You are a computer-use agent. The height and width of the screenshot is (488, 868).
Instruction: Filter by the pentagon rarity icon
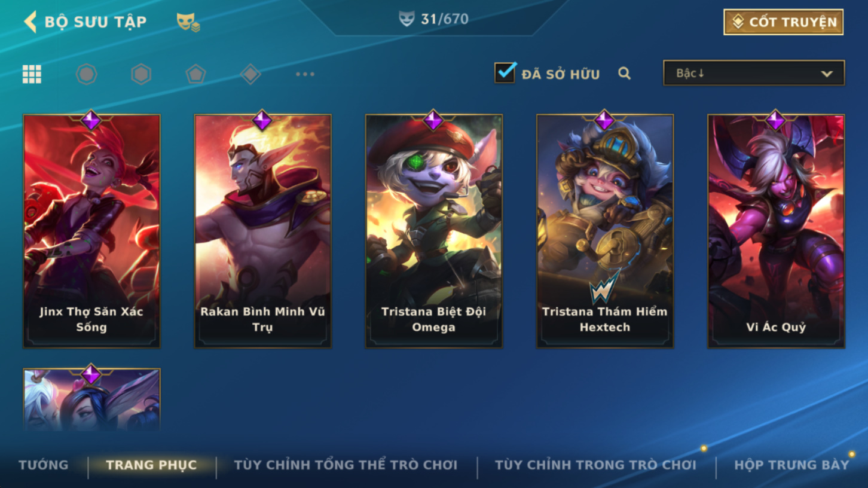coord(195,74)
